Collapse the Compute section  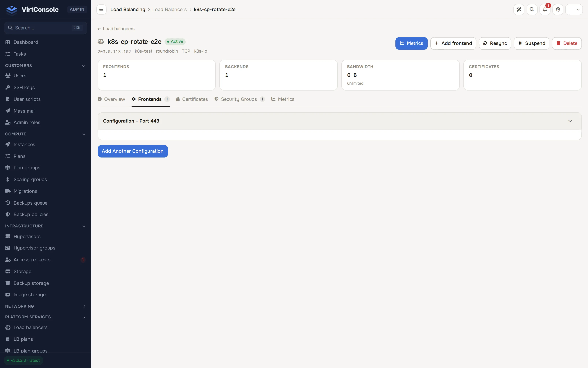click(45, 134)
